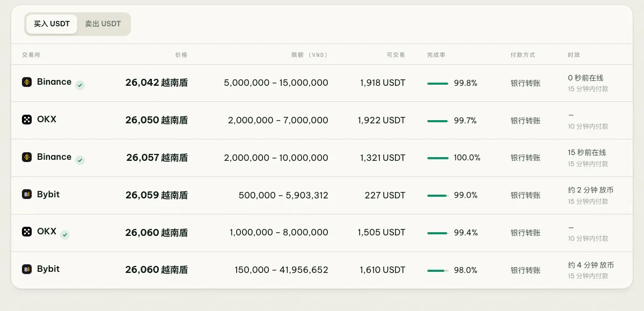Click the 99.0% completion rate value
This screenshot has width=644, height=311.
[x=466, y=195]
